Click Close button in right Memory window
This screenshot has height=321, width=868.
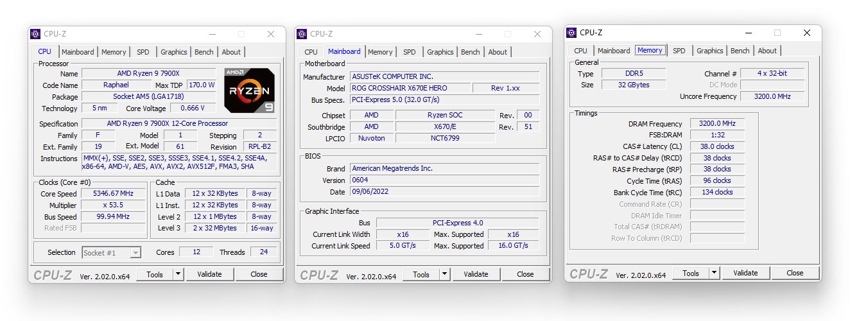coord(795,273)
